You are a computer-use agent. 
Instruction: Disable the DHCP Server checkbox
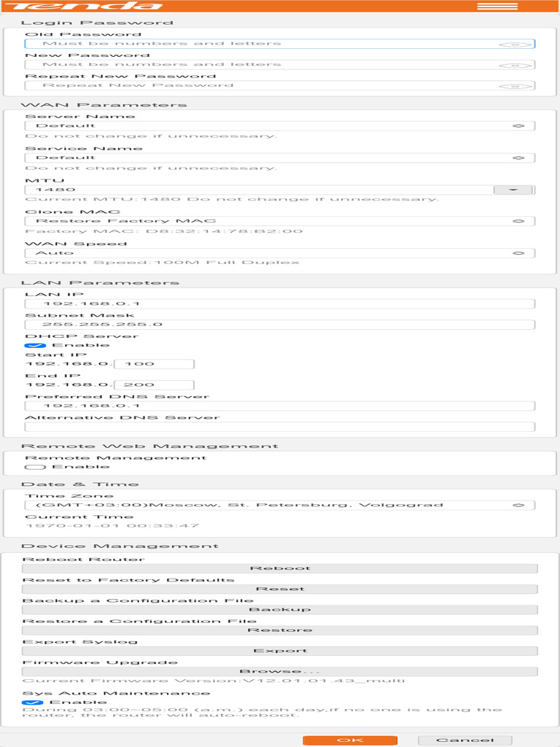31,346
